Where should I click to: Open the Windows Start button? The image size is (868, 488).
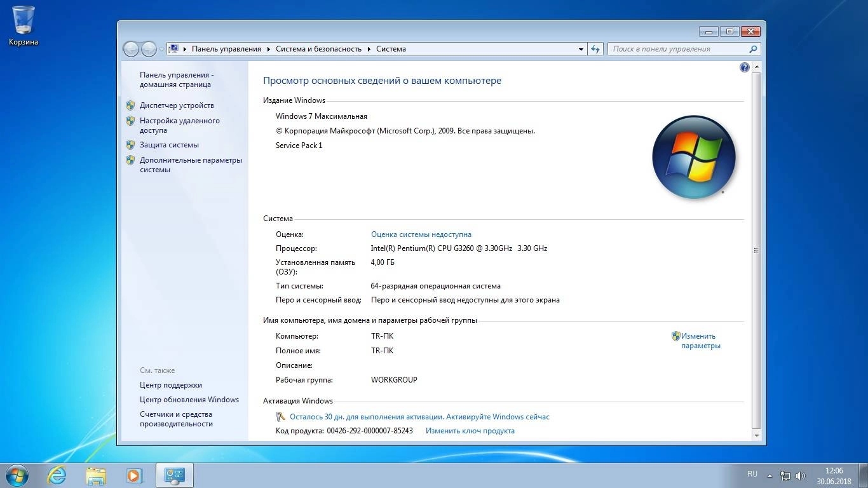[17, 475]
